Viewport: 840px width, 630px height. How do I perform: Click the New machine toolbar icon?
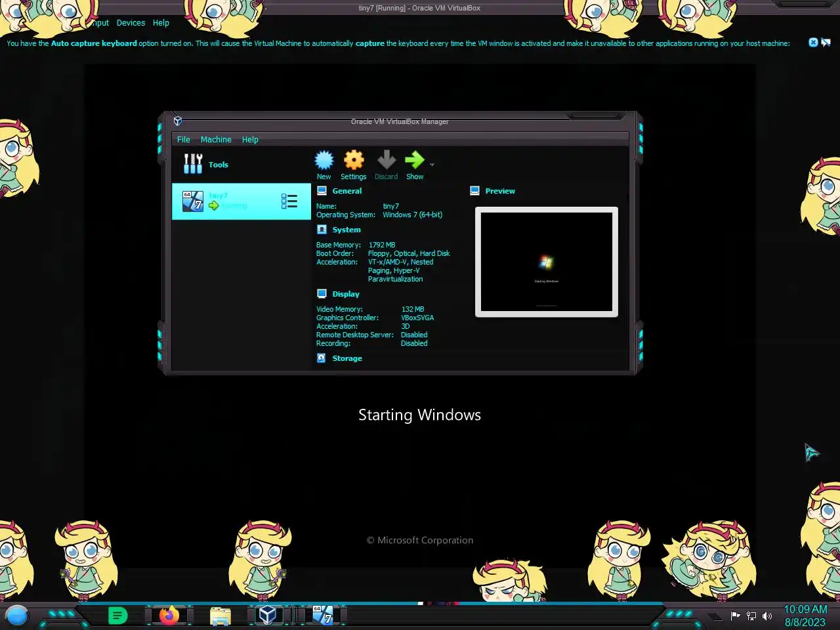[x=324, y=160]
